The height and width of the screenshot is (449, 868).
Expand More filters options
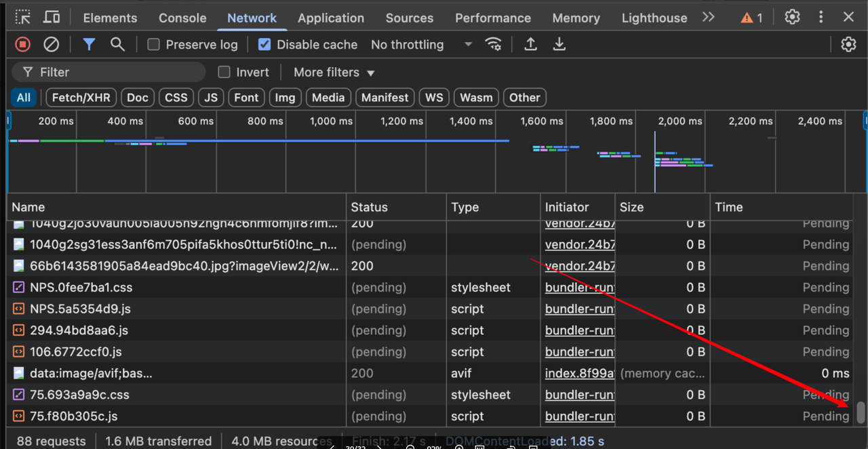click(x=333, y=72)
